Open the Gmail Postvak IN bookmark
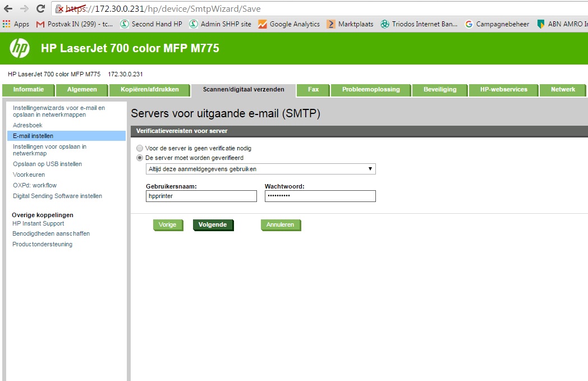 click(x=74, y=24)
